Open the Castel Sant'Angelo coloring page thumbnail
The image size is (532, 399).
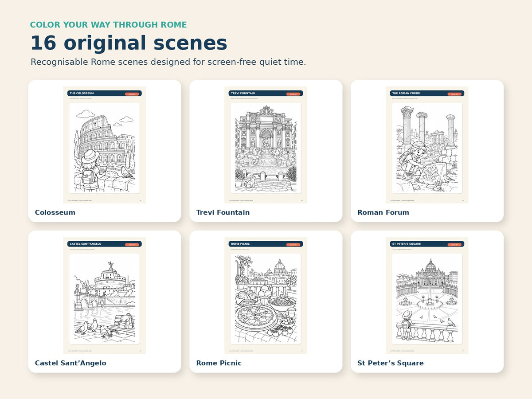coord(105,296)
